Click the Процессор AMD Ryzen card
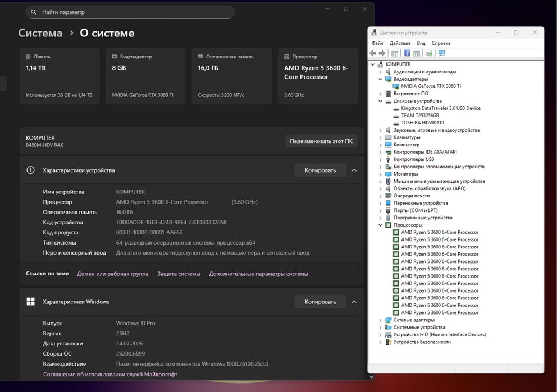This screenshot has height=392, width=557. coord(318,76)
